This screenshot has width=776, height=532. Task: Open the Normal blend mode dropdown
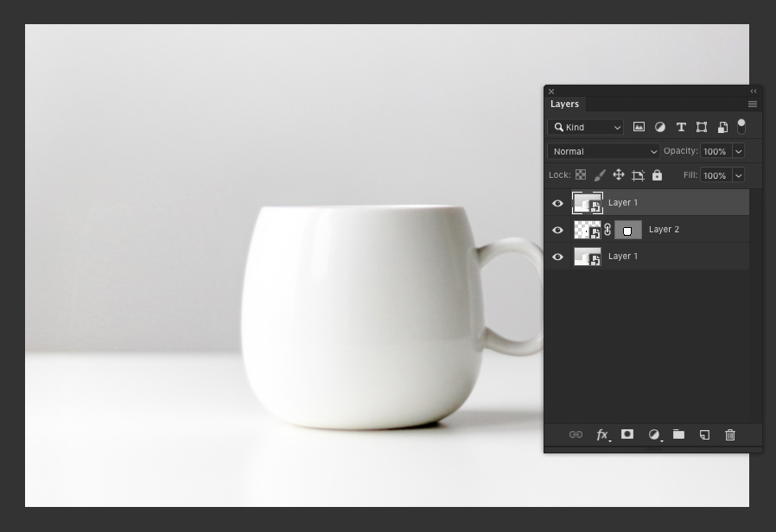603,151
